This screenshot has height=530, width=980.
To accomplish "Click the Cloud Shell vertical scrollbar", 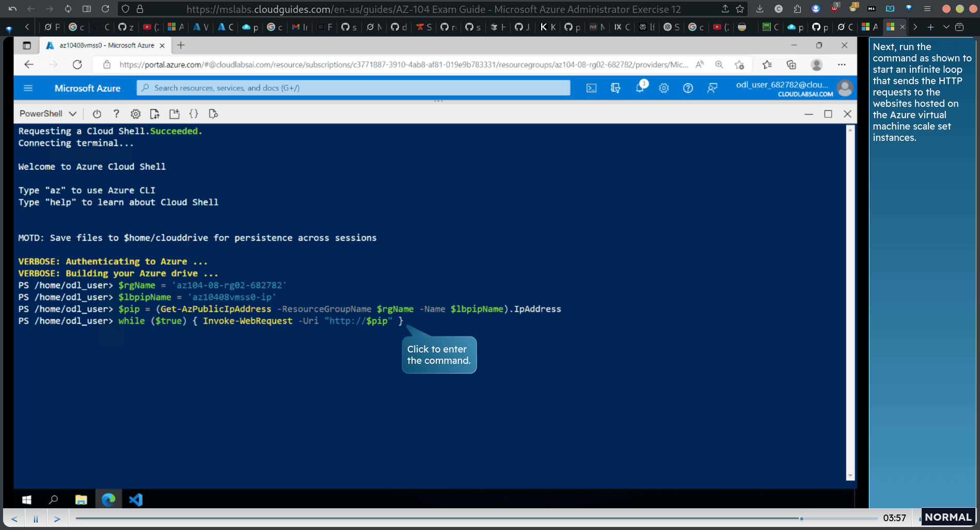I will 850,302.
